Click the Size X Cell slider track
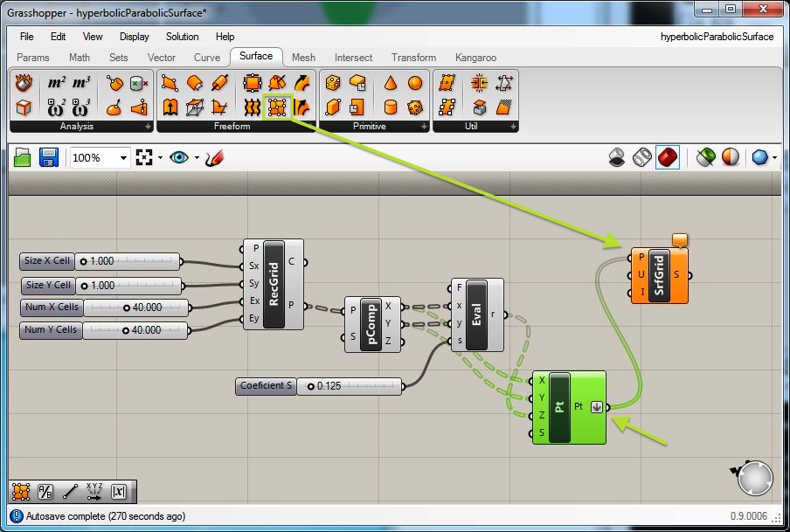The image size is (790, 532). point(128,261)
